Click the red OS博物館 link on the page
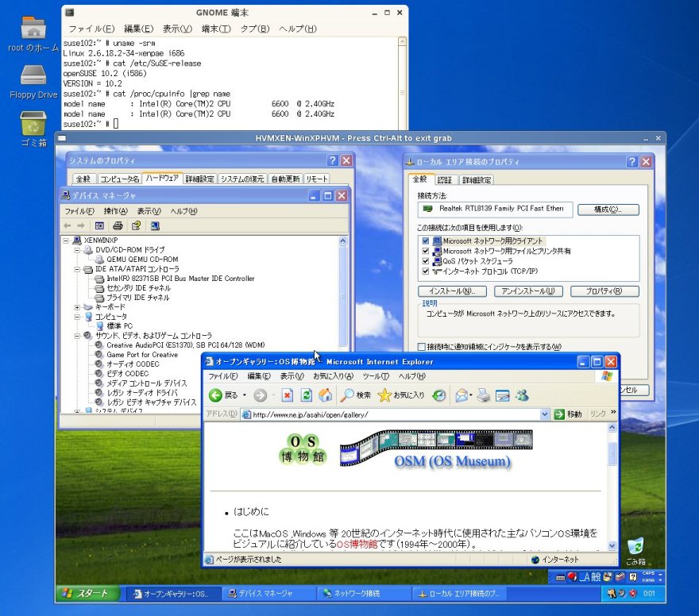Viewport: 699px width, 616px height. point(357,545)
